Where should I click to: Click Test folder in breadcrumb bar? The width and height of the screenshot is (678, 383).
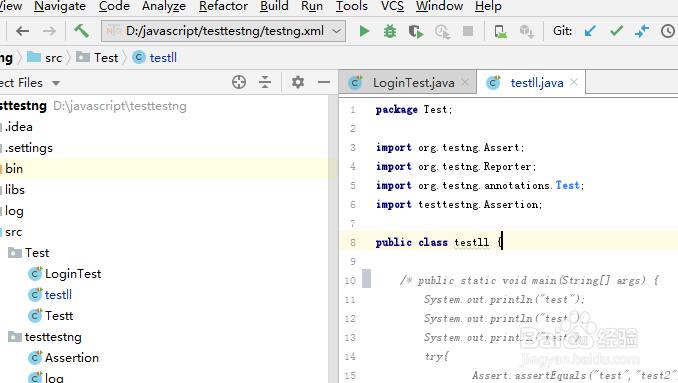pyautogui.click(x=97, y=57)
